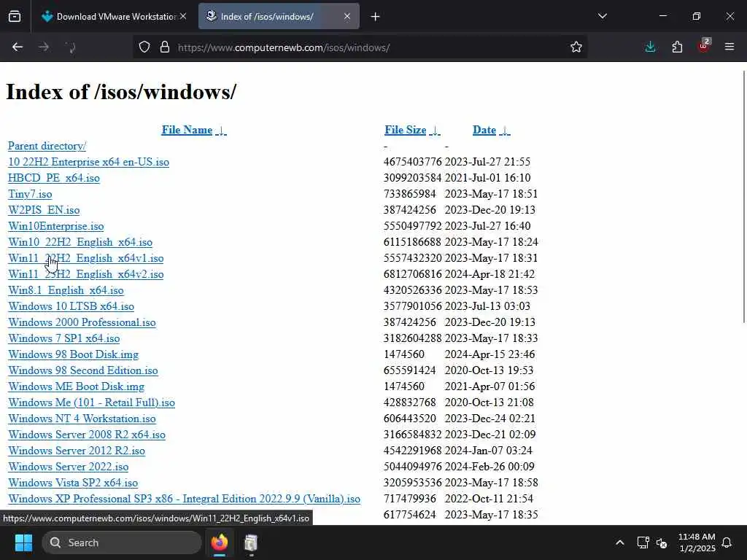
Task: Download Tiny7.iso
Action: (x=30, y=194)
